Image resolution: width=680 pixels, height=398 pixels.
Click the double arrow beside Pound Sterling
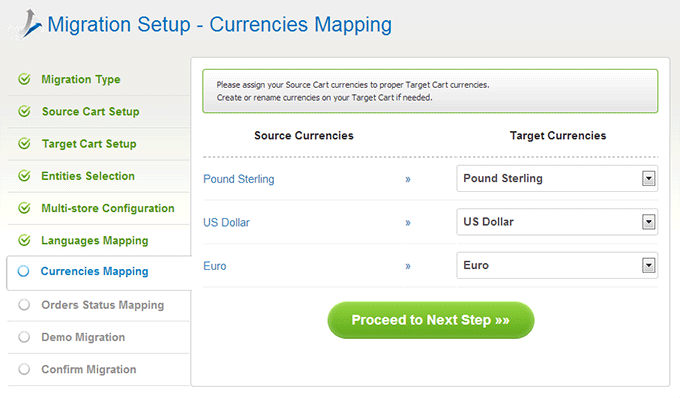[x=408, y=179]
